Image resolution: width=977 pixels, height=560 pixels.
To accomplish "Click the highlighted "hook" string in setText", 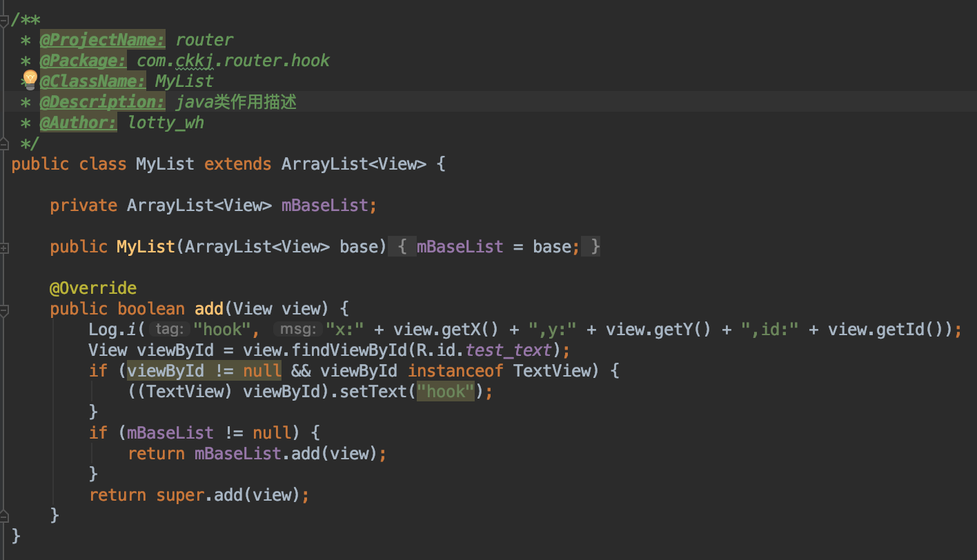I will coord(446,392).
